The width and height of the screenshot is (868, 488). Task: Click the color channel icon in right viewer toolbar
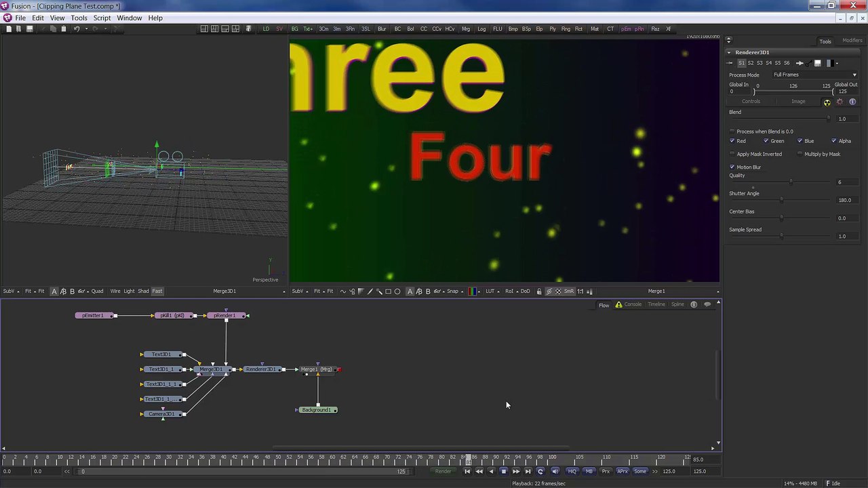[x=473, y=291]
